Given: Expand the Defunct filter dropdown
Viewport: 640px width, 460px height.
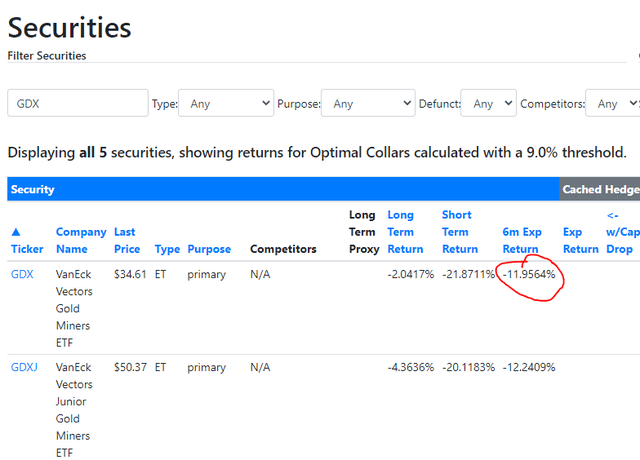Looking at the screenshot, I should pyautogui.click(x=489, y=103).
